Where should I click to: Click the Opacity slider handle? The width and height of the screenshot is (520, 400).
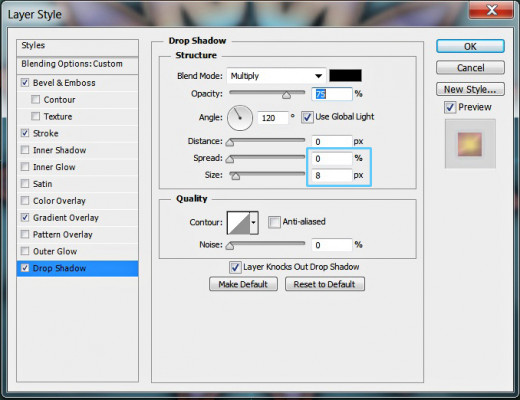(286, 96)
